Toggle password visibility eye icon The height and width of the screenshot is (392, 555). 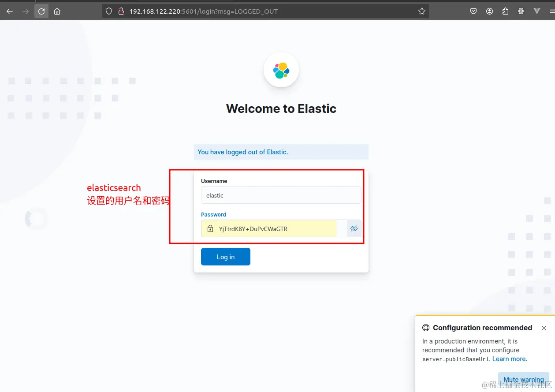354,228
